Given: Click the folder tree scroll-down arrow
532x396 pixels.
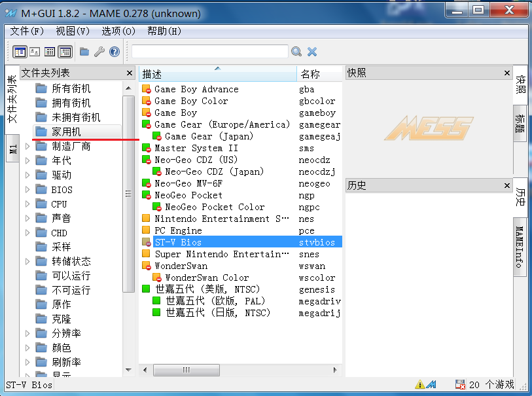Looking at the screenshot, I should pos(129,370).
